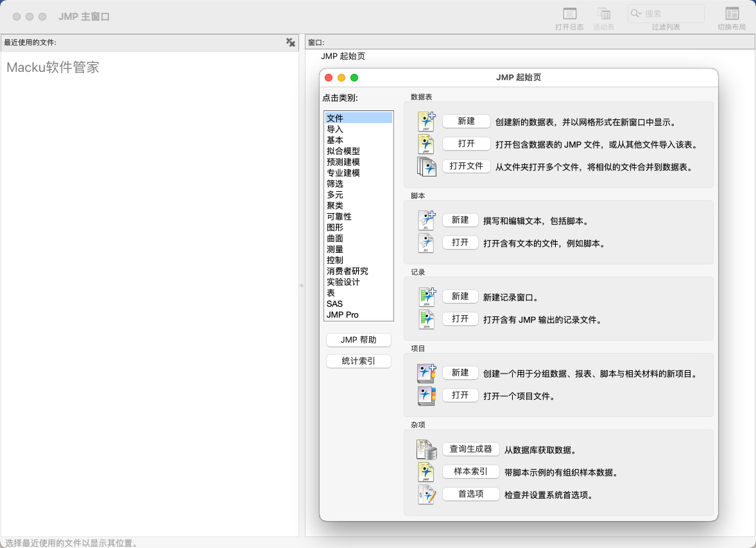Click the splitter handle between the panels
756x548 pixels.
tap(302, 286)
